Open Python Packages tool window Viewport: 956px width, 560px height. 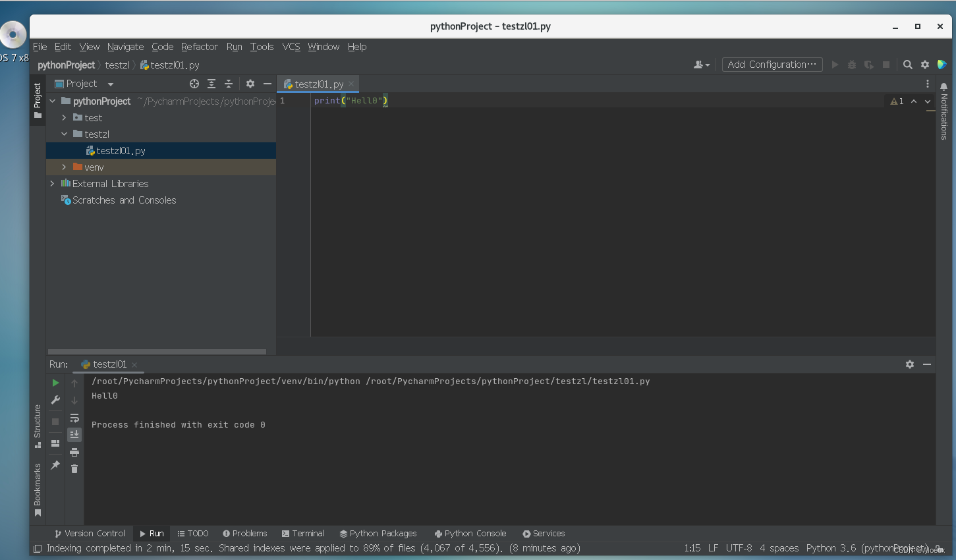pyautogui.click(x=378, y=534)
